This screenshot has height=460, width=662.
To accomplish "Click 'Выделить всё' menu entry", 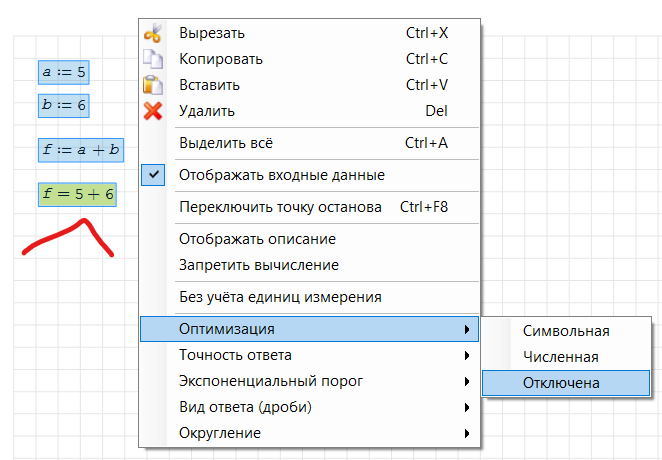I will click(227, 143).
